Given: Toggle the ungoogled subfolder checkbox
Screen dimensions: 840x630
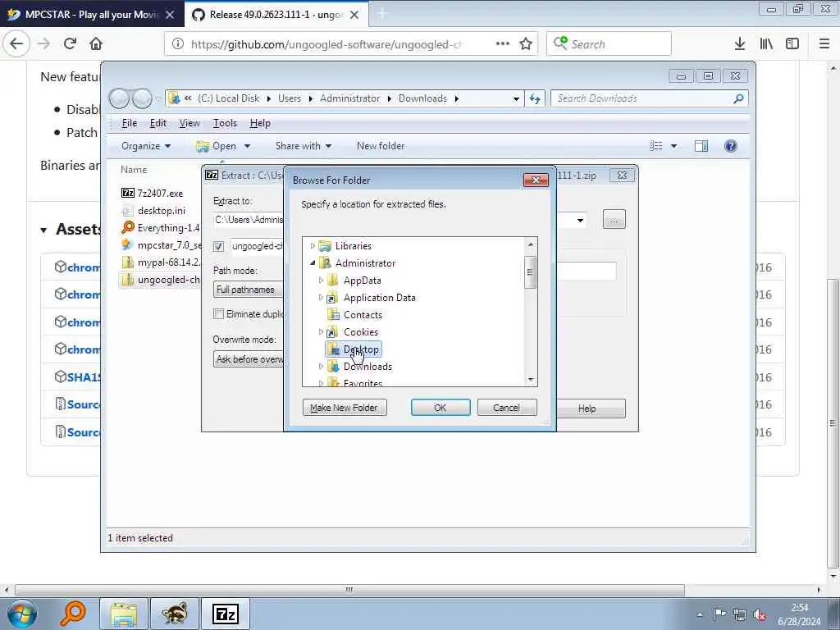Looking at the screenshot, I should [218, 246].
